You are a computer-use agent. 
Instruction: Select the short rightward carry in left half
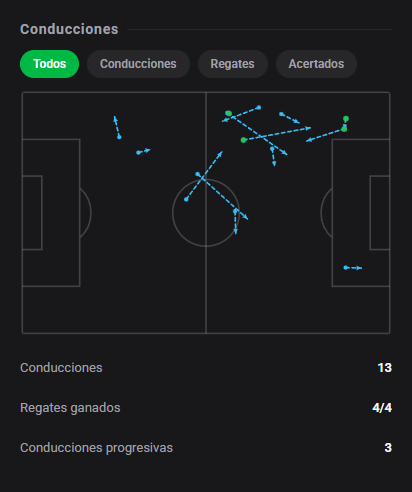point(144,151)
